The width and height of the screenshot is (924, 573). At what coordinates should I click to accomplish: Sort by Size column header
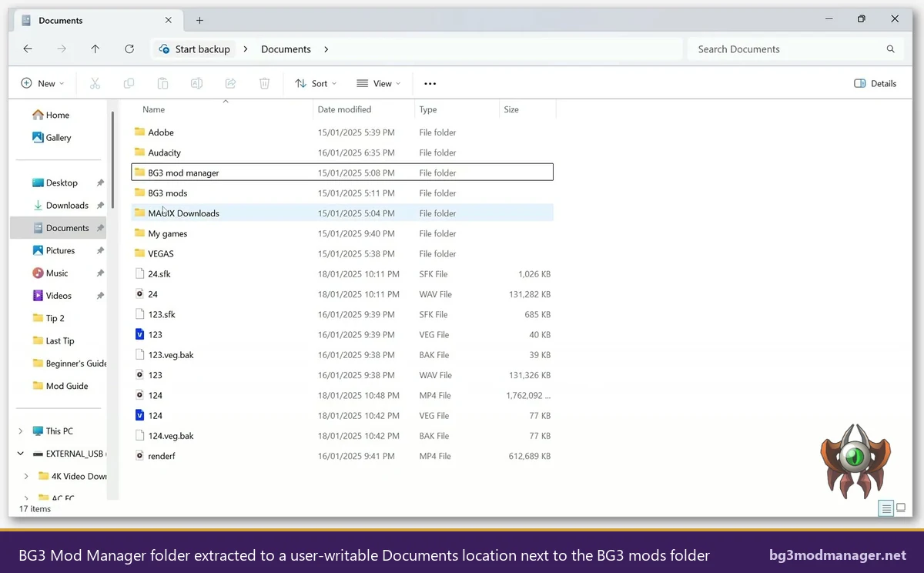[x=511, y=109]
